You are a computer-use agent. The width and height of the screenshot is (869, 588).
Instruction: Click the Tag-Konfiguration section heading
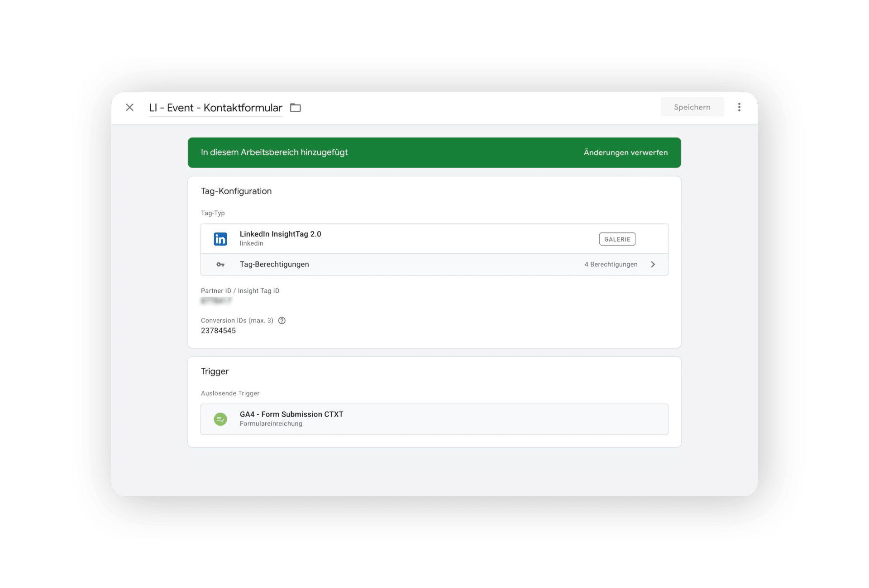pos(236,191)
